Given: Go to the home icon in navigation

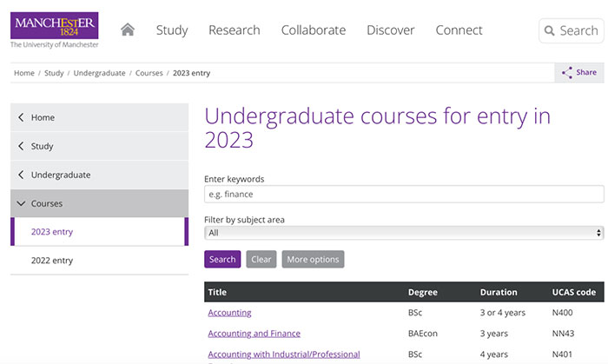Looking at the screenshot, I should tap(128, 30).
